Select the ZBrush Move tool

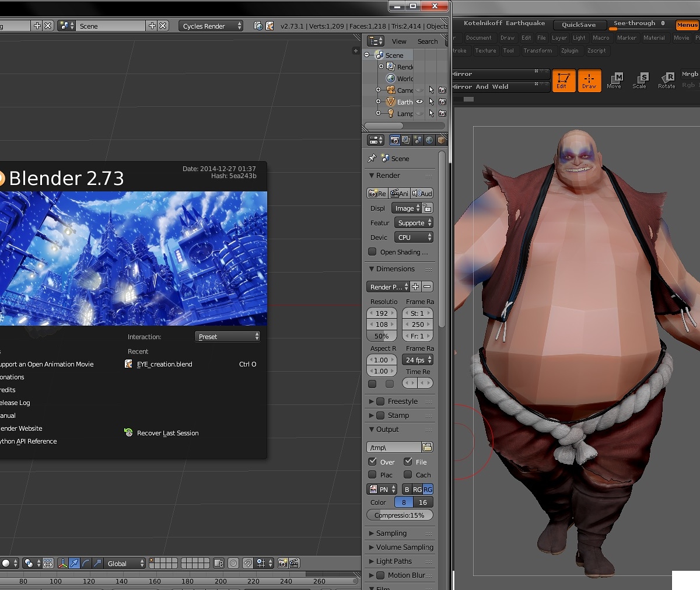(x=614, y=81)
